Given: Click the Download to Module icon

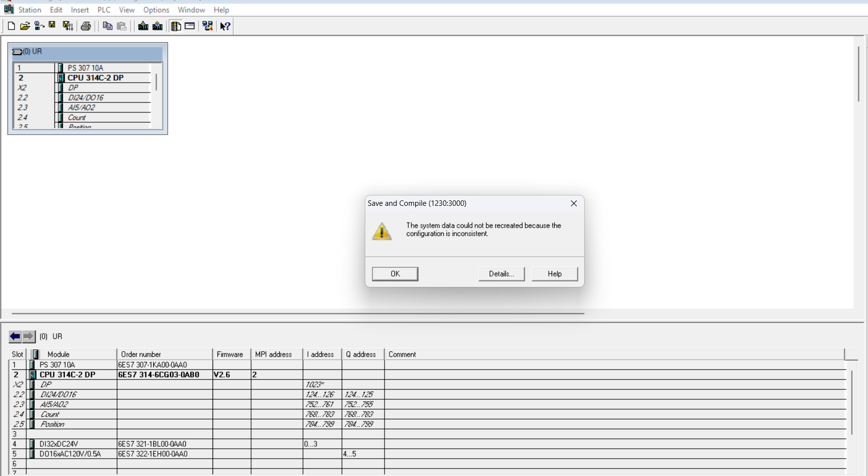Looking at the screenshot, I should coord(143,26).
